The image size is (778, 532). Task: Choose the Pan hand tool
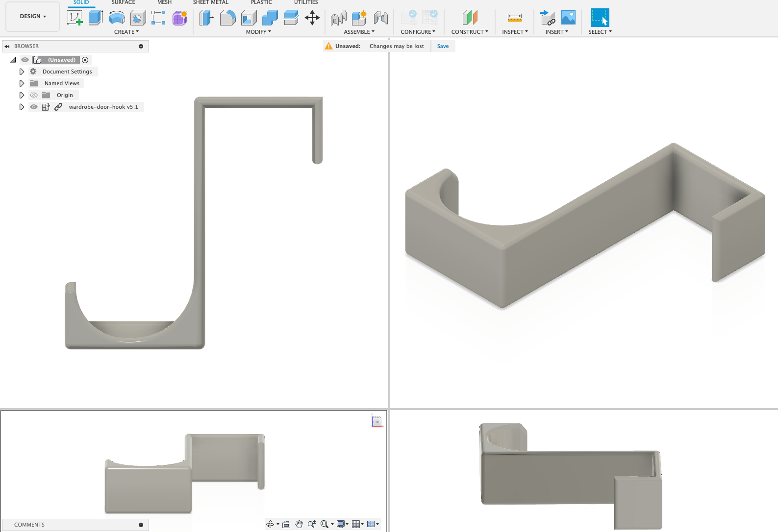click(299, 524)
